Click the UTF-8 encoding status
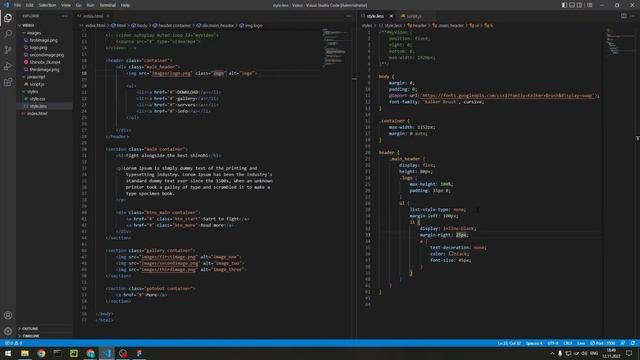The width and height of the screenshot is (640, 360). [553, 343]
